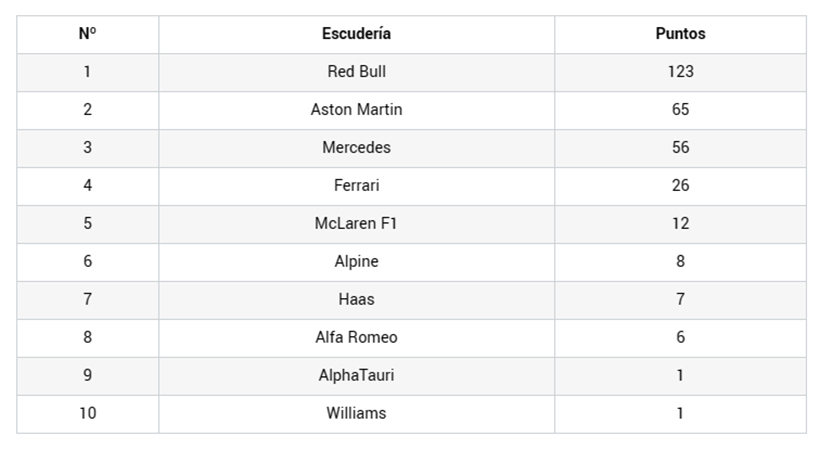Image resolution: width=820 pixels, height=449 pixels.
Task: Click the Mercedes team name
Action: tap(356, 148)
